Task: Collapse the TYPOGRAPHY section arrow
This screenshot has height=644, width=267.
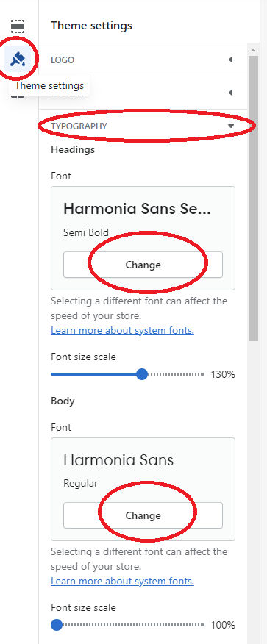Action: [x=231, y=126]
